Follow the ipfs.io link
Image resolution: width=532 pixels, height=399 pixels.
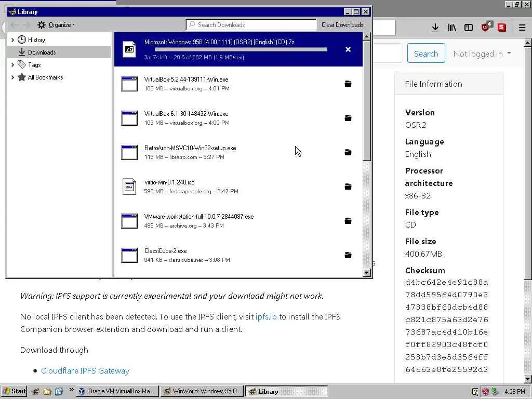pos(266,316)
